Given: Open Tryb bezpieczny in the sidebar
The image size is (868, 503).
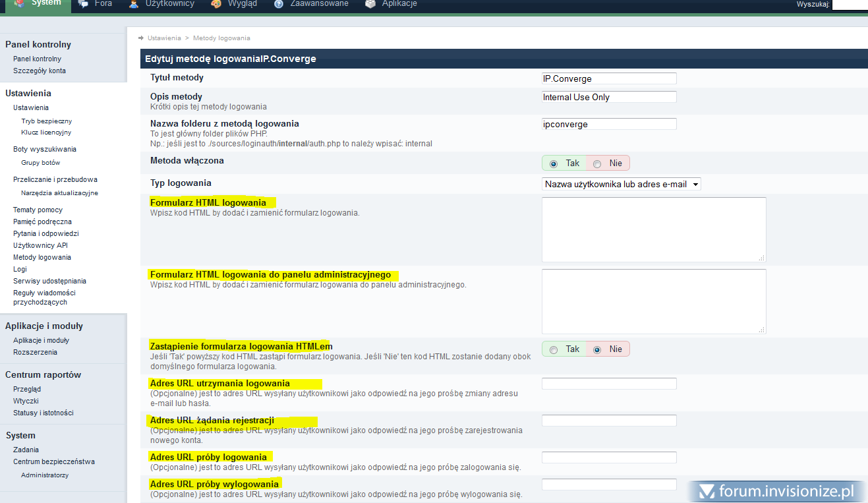Looking at the screenshot, I should (x=46, y=121).
